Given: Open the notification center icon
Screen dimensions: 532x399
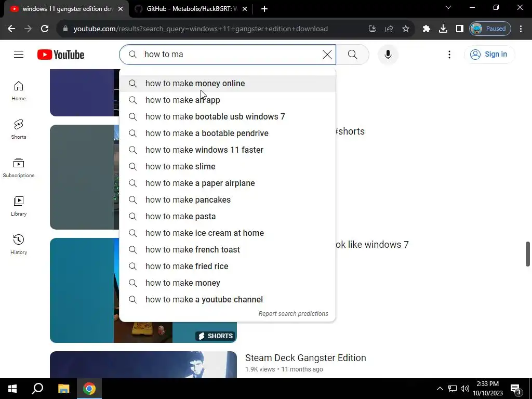Looking at the screenshot, I should click(516, 389).
